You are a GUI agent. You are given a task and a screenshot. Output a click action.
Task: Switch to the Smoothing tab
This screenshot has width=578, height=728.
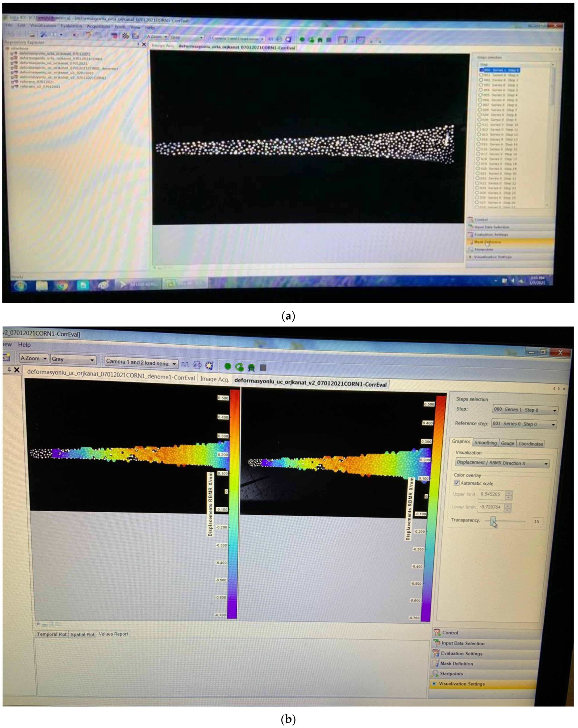tap(485, 443)
